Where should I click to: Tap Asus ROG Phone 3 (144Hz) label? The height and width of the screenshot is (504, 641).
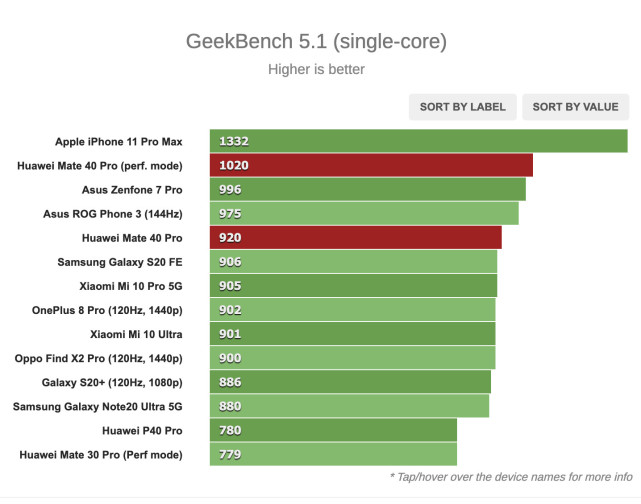pos(113,214)
